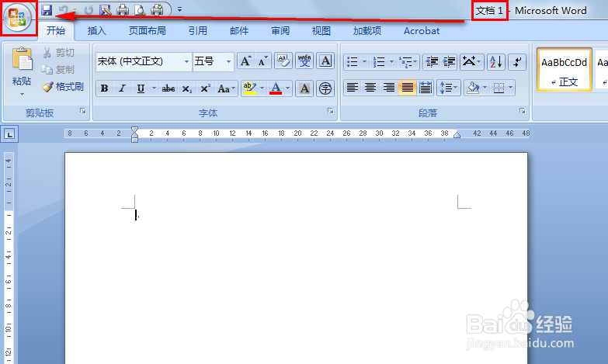Expand the underline style dropdown arrow

point(154,88)
